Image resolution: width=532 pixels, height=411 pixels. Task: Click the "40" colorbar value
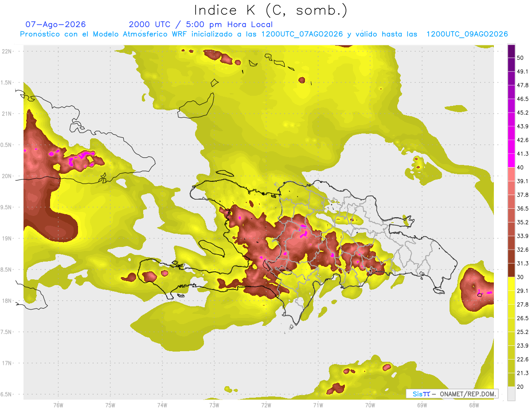[x=521, y=168]
